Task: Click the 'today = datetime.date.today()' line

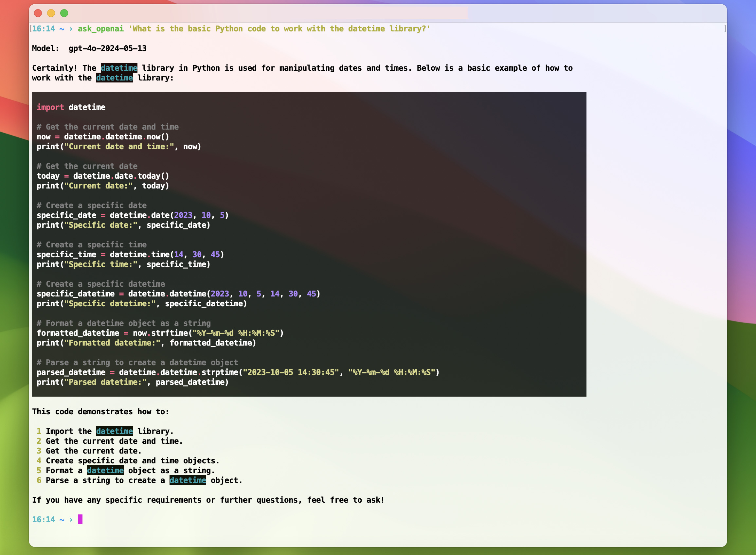Action: click(x=103, y=176)
